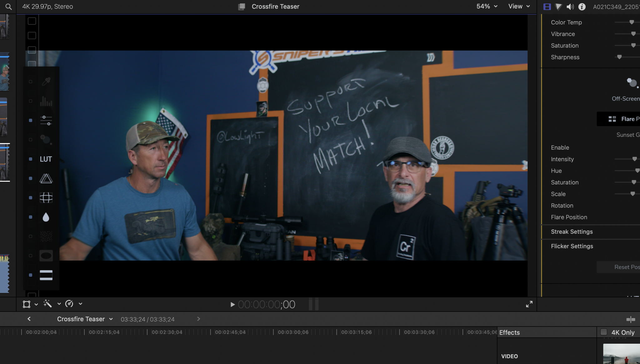The height and width of the screenshot is (364, 640).
Task: Disable the water drop blur effect
Action: 31,217
